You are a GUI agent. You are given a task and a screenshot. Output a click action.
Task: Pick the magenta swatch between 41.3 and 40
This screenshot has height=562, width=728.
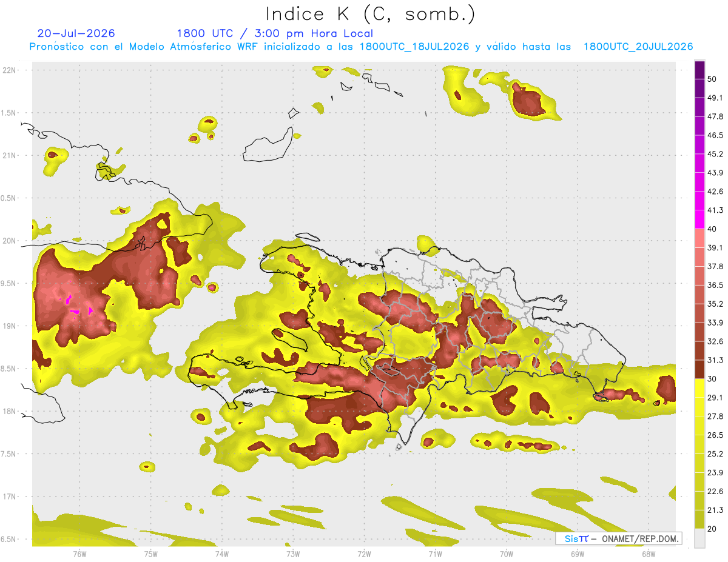click(x=699, y=219)
